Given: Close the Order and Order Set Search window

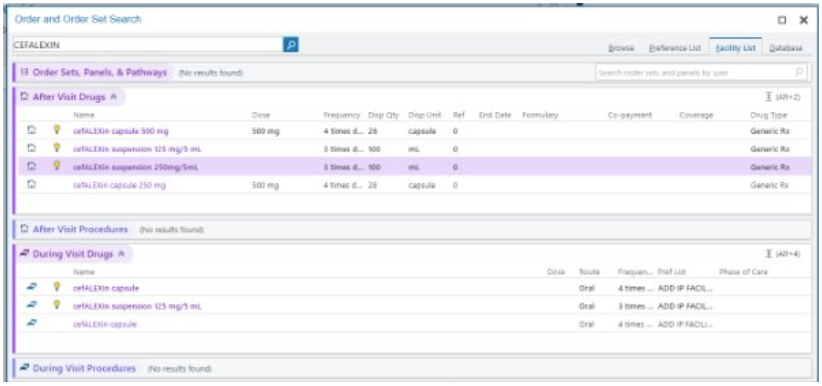Looking at the screenshot, I should coord(803,20).
